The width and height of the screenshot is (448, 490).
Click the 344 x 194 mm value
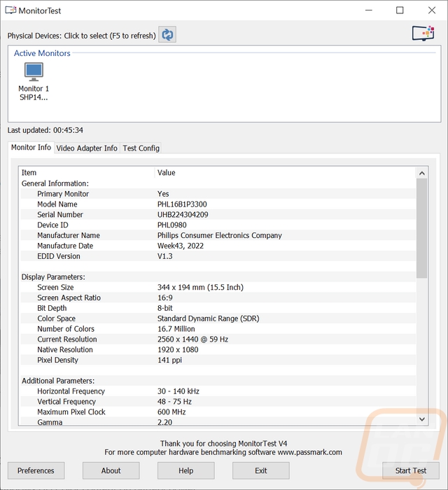pos(200,288)
